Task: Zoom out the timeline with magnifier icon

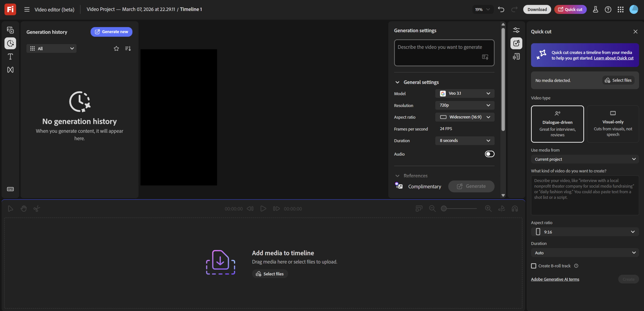Action: [x=432, y=209]
